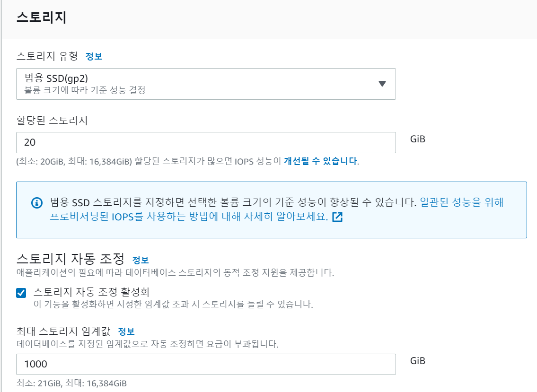
Task: Follow the 개선될 수 있습니다 link
Action: 320,161
